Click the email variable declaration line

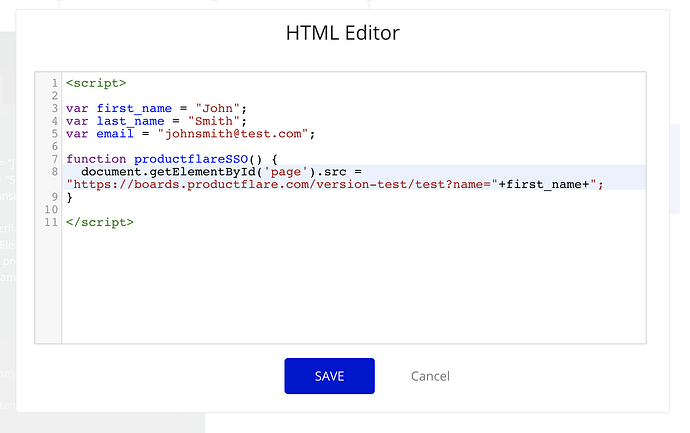pos(191,134)
